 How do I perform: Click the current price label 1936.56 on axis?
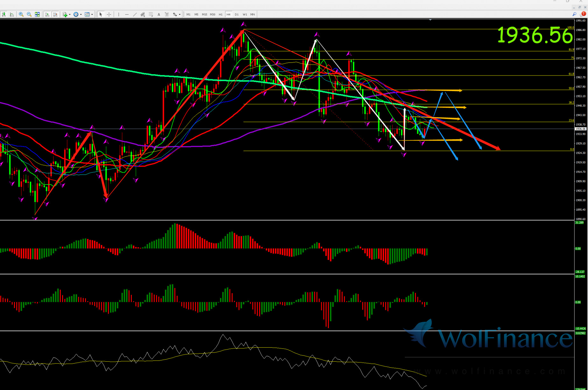coord(581,129)
